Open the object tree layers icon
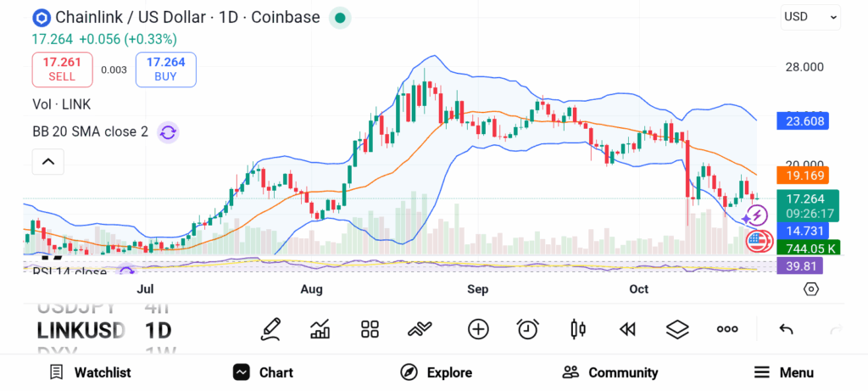Viewport: 868px width, 391px height. [x=677, y=329]
